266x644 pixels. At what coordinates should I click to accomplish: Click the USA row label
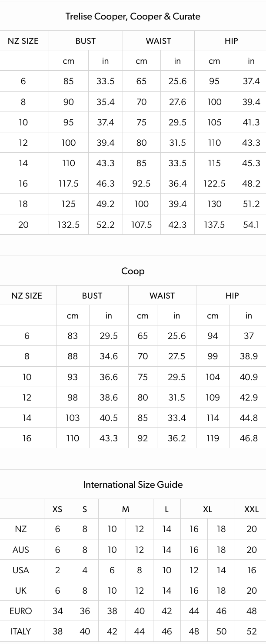click(21, 570)
